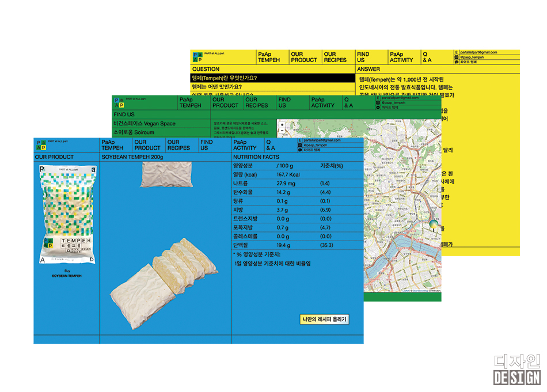Open PaAp TEMPEH menu on the blue page

pos(112,145)
